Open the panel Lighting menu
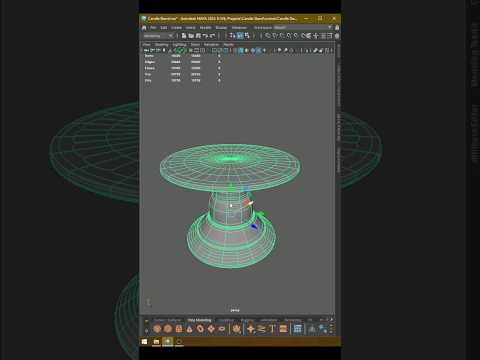Image resolution: width=480 pixels, height=360 pixels. [179, 44]
